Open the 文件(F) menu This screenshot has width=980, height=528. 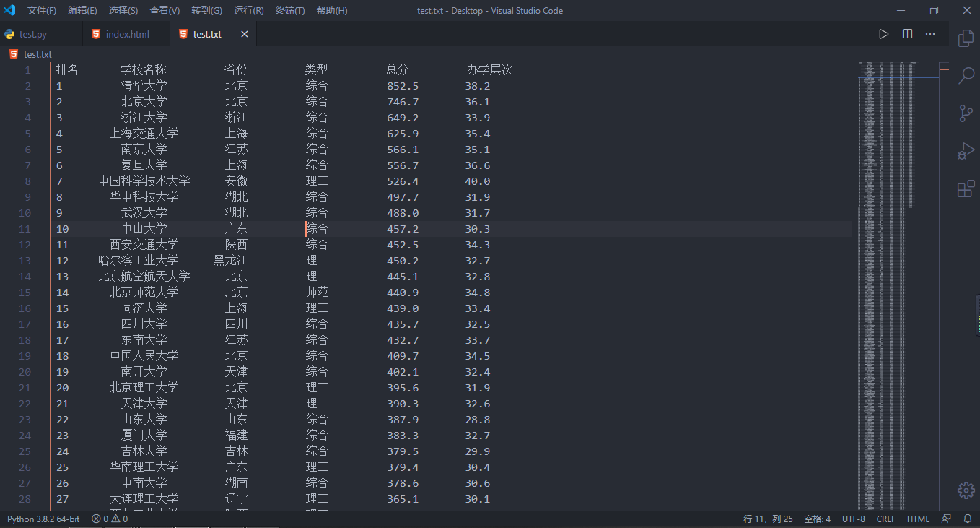(x=42, y=11)
